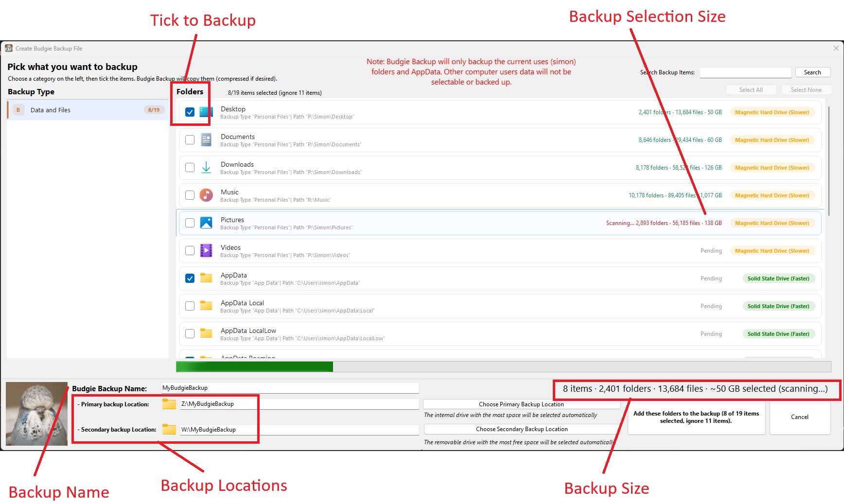Viewport: 844px width, 504px height.
Task: Click the Downloads size stats text
Action: [679, 168]
